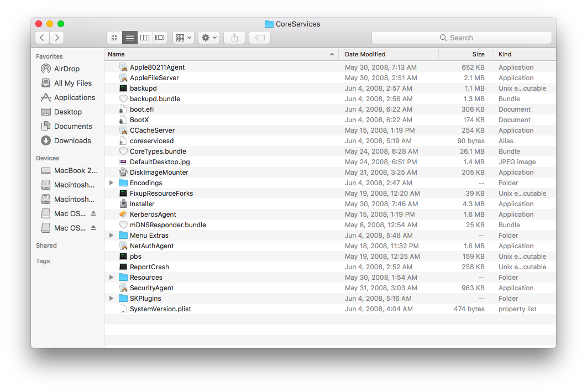587x392 pixels.
Task: Select the pbs executable
Action: pyautogui.click(x=330, y=256)
